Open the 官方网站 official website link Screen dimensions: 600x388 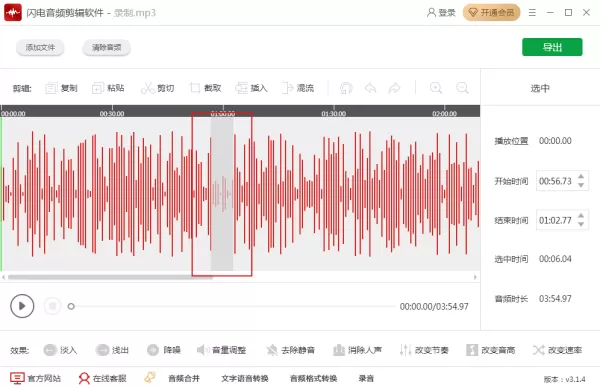(35, 378)
